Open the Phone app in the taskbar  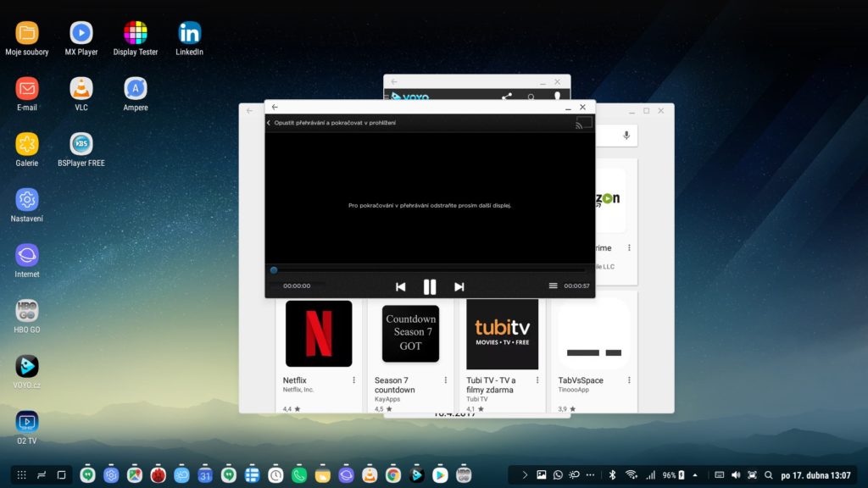(299, 474)
